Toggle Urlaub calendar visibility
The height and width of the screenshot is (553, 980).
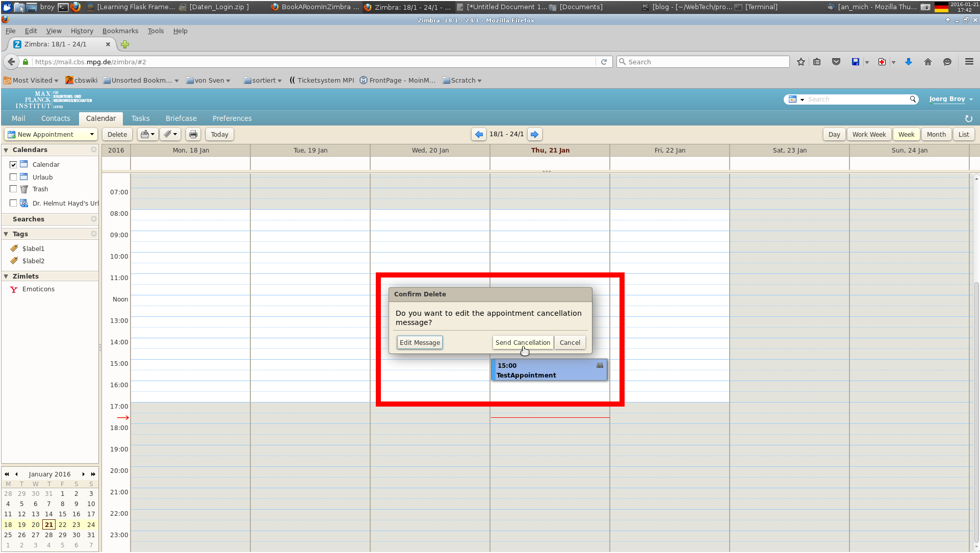13,177
